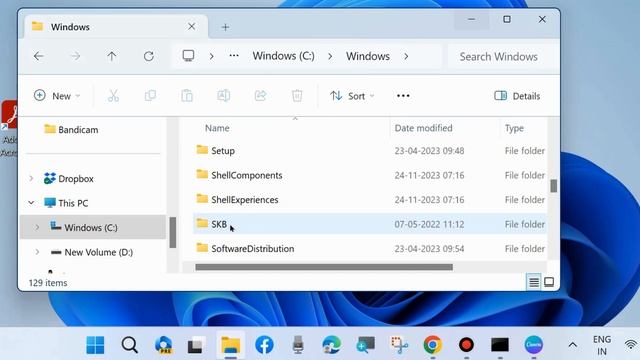Sort by the Type column header
Viewport: 640px width, 360px height.
tap(514, 128)
